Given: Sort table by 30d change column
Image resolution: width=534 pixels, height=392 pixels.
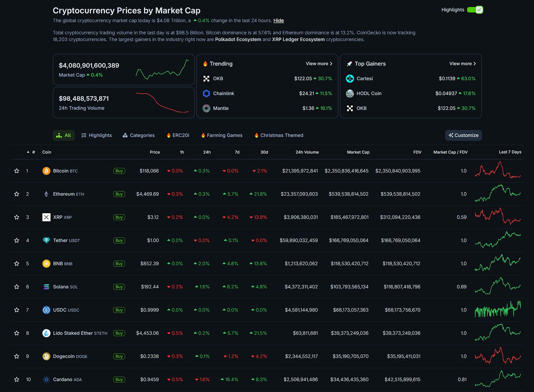Looking at the screenshot, I should click(264, 152).
